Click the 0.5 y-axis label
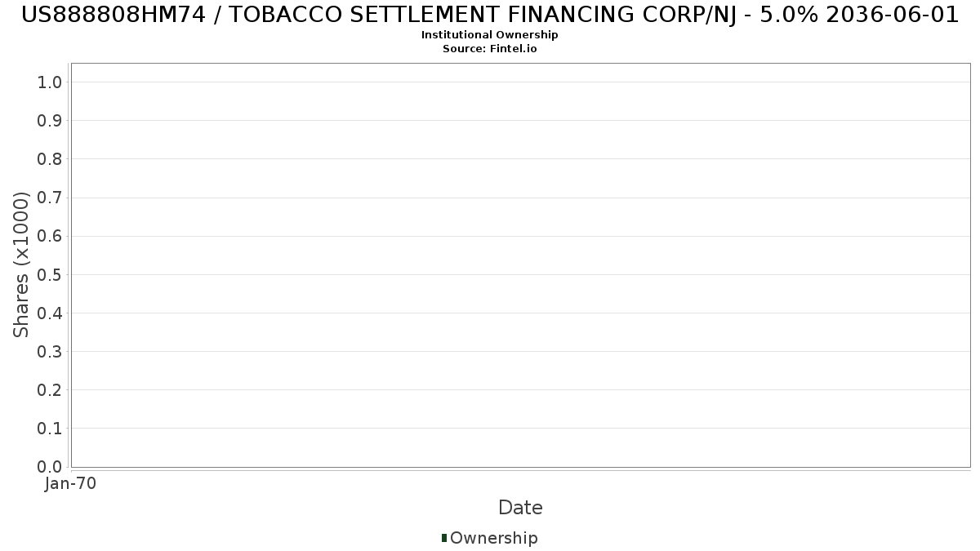Viewport: 980px width, 551px height. coord(50,274)
